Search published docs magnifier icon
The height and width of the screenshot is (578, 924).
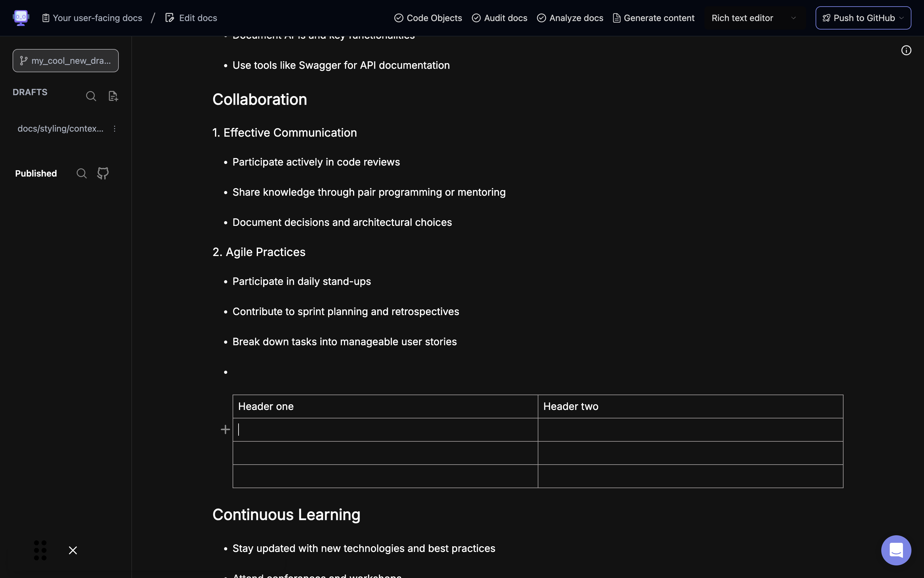(x=81, y=173)
